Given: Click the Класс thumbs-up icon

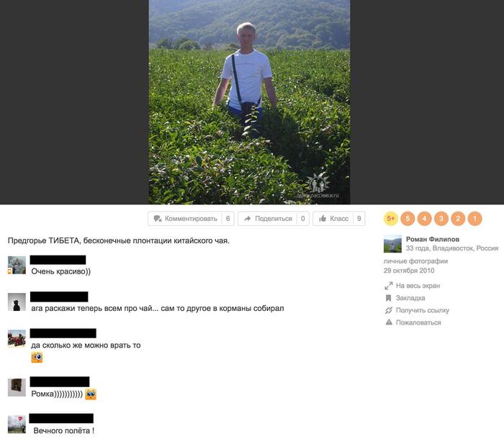Looking at the screenshot, I should point(323,219).
